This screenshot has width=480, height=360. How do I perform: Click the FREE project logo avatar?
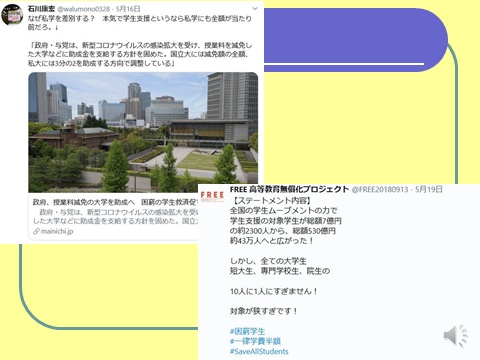click(212, 196)
